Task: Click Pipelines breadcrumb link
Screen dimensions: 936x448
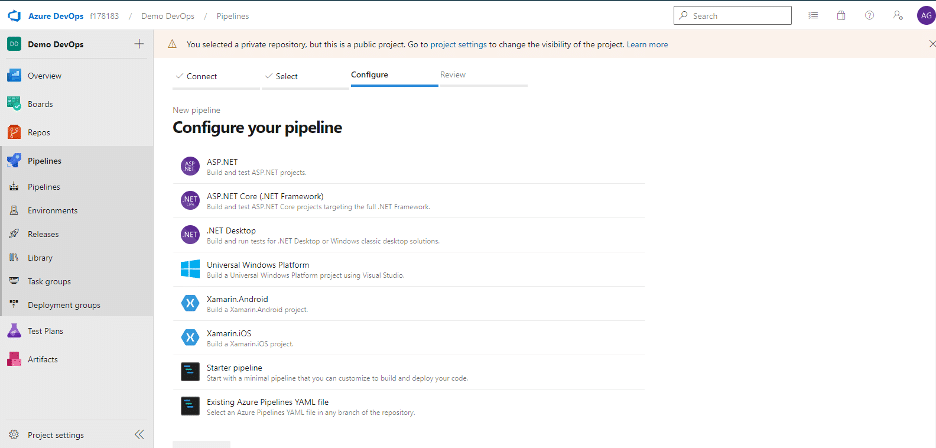Action: point(233,16)
